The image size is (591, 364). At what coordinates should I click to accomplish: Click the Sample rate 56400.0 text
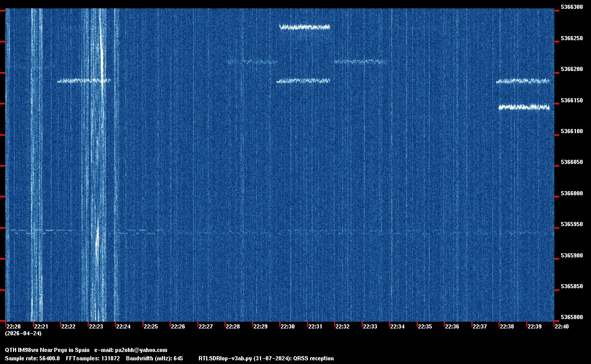point(32,358)
